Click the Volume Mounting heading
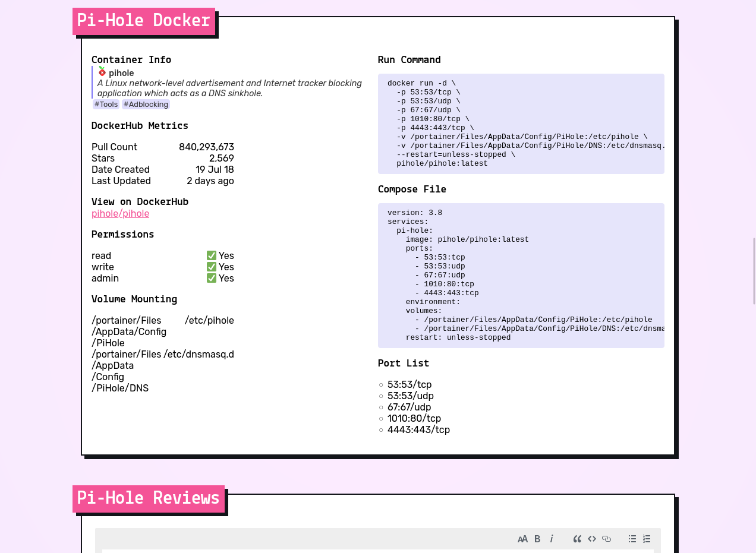Screen dimensions: 756x553 pos(134,299)
